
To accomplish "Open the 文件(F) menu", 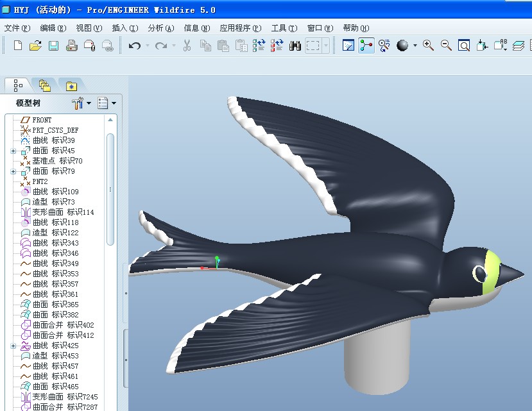I will coord(17,28).
